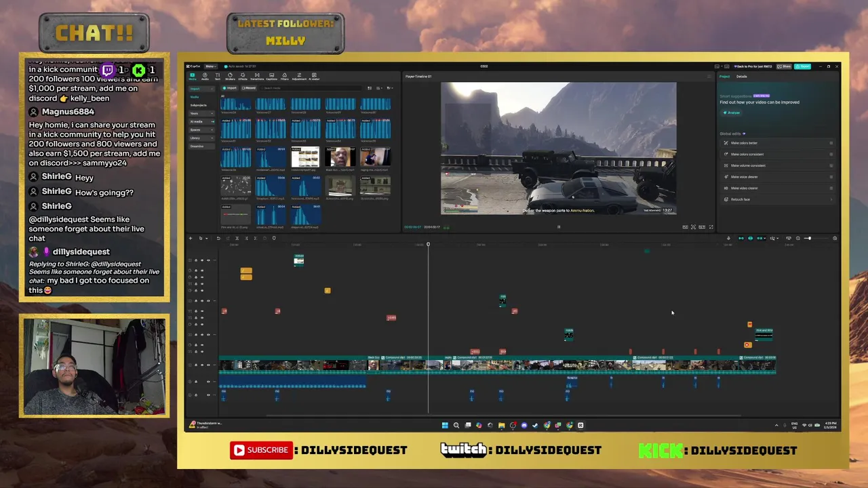Switch media panel to grid view icon

[370, 88]
